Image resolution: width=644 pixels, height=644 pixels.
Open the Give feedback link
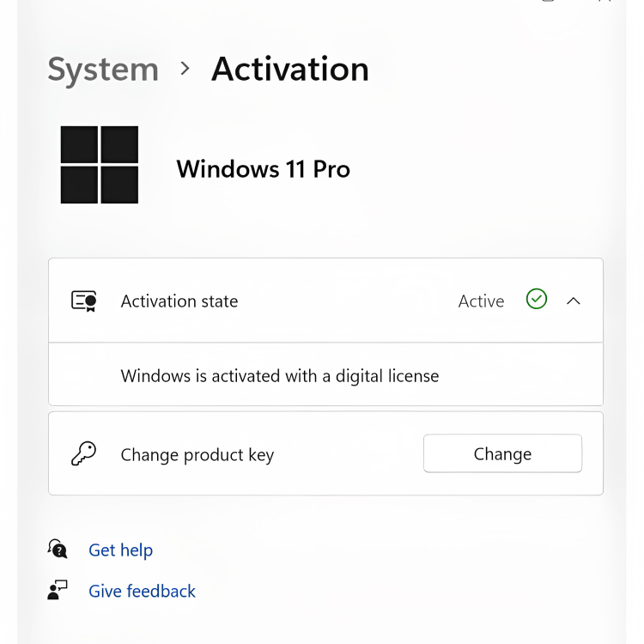click(143, 592)
